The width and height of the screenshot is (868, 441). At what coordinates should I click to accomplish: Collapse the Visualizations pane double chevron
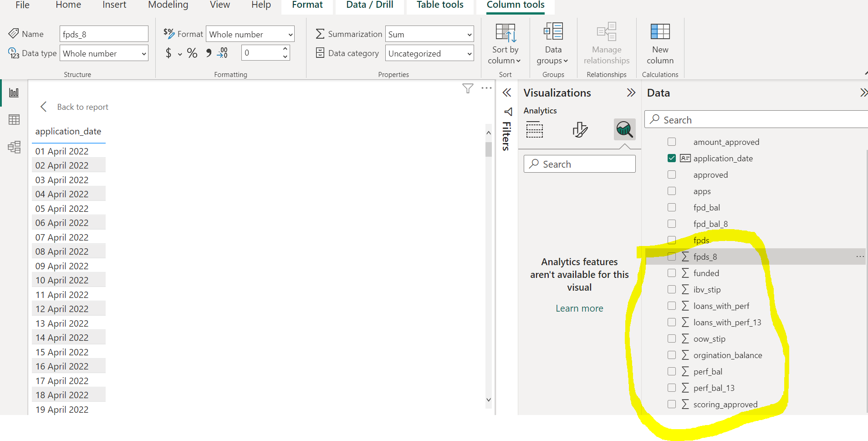(x=631, y=93)
